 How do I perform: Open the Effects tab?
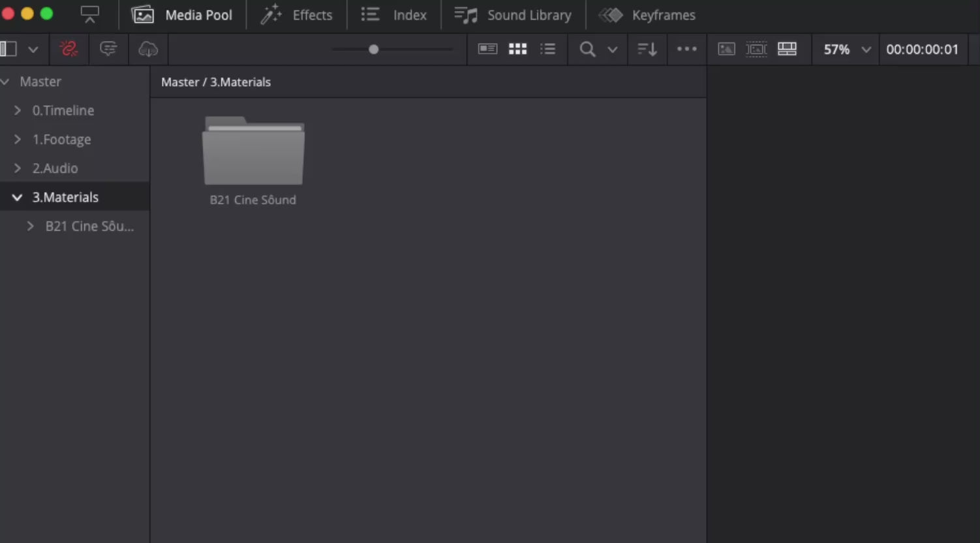coord(297,15)
